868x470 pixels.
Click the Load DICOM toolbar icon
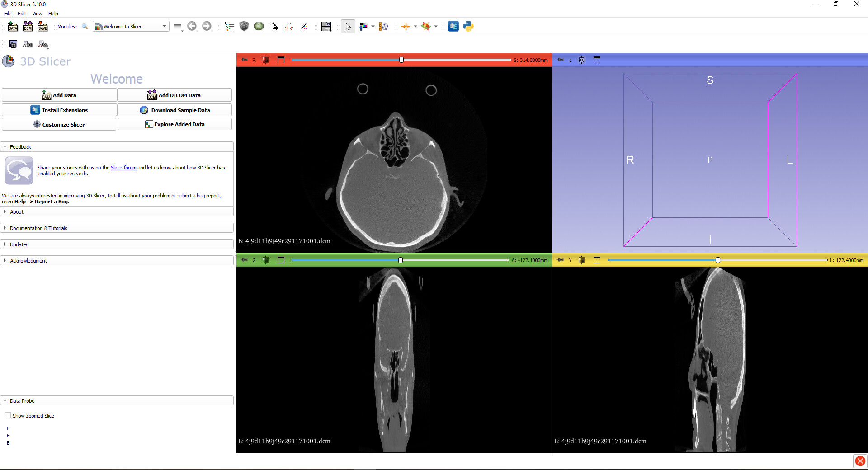[x=28, y=26]
